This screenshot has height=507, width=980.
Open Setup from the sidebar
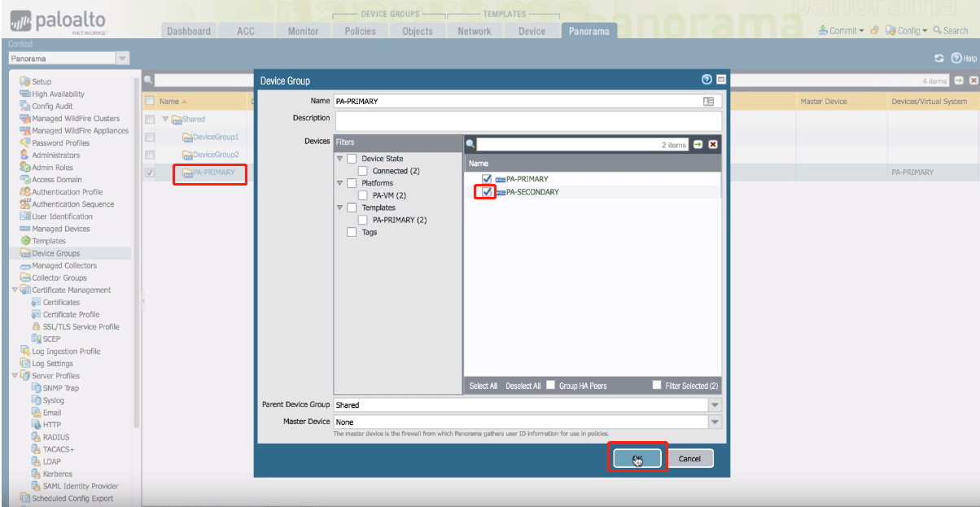click(x=41, y=81)
